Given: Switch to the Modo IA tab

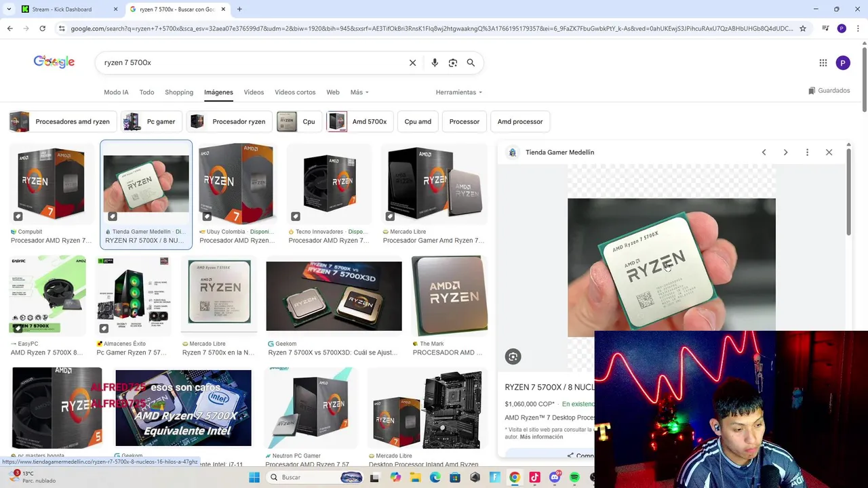Looking at the screenshot, I should pyautogui.click(x=116, y=92).
